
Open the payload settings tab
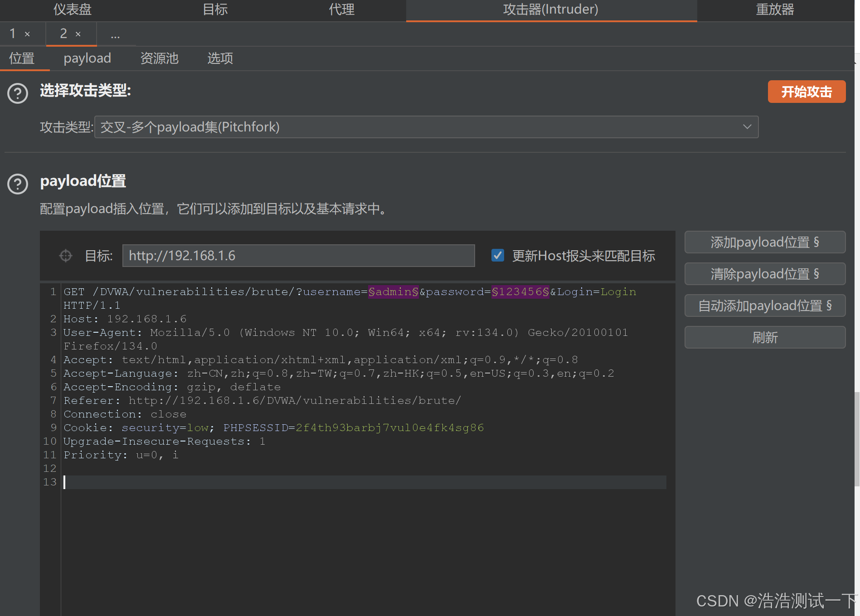(x=87, y=58)
